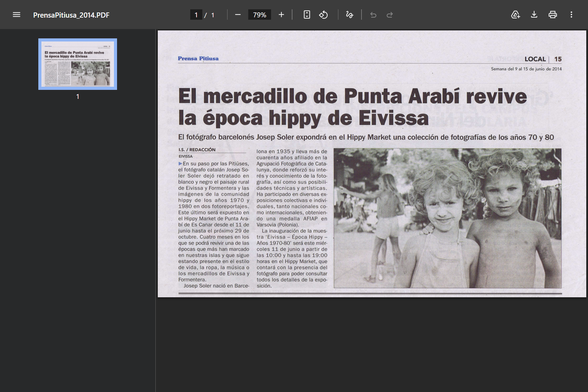The image size is (588, 392).
Task: Click the Fit to page icon
Action: point(307,15)
